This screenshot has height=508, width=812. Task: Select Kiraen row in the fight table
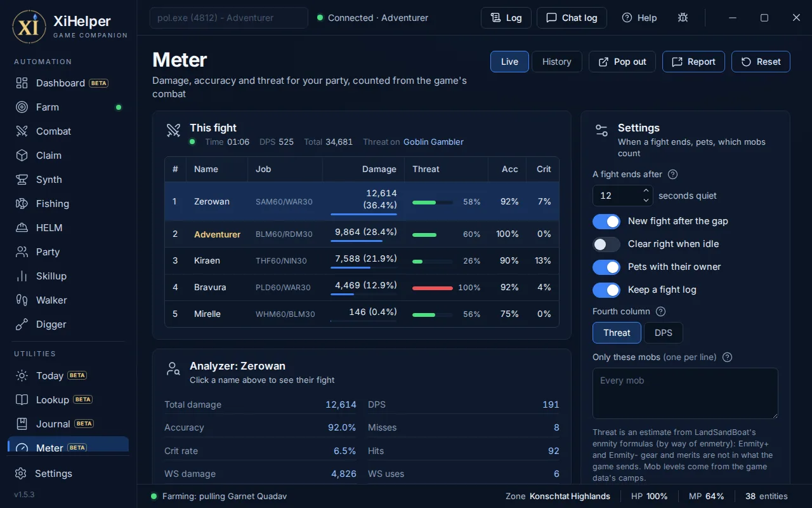[x=362, y=260]
